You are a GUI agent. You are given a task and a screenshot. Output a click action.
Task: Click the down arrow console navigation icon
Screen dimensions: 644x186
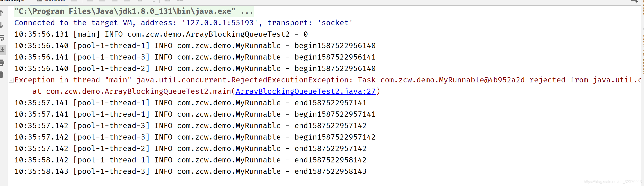coord(2,25)
